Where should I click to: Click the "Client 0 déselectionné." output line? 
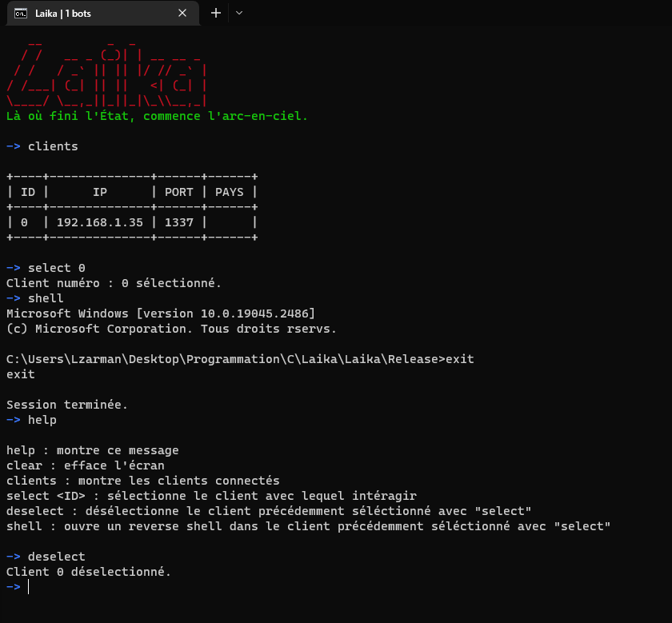(88, 572)
